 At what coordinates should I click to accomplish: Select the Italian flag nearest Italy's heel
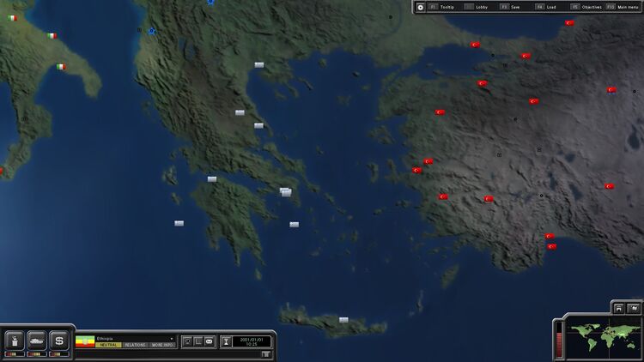tap(61, 67)
